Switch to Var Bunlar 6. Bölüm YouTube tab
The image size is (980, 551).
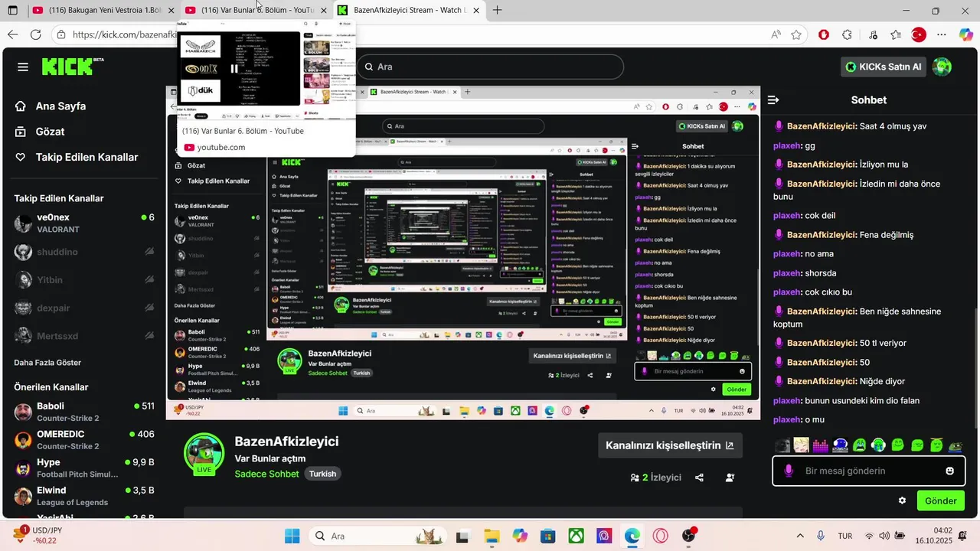[x=256, y=10]
